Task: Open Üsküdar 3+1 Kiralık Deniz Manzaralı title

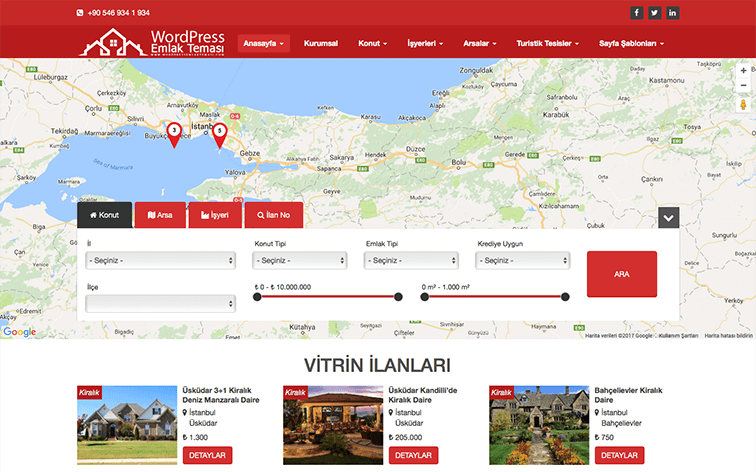Action: (x=221, y=395)
